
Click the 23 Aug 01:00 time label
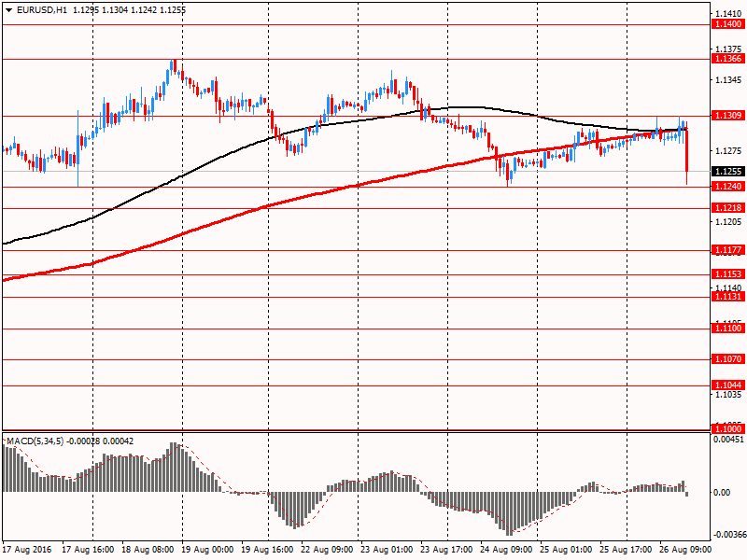tap(387, 550)
